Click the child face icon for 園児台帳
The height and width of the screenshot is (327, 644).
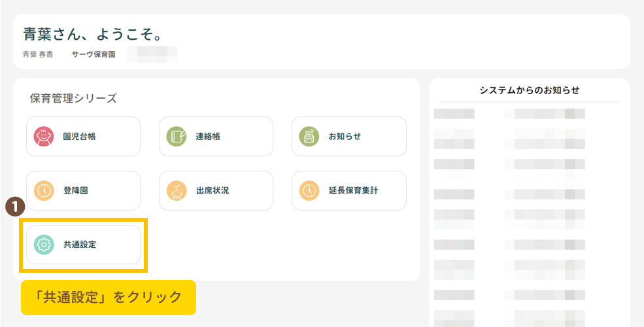point(43,137)
